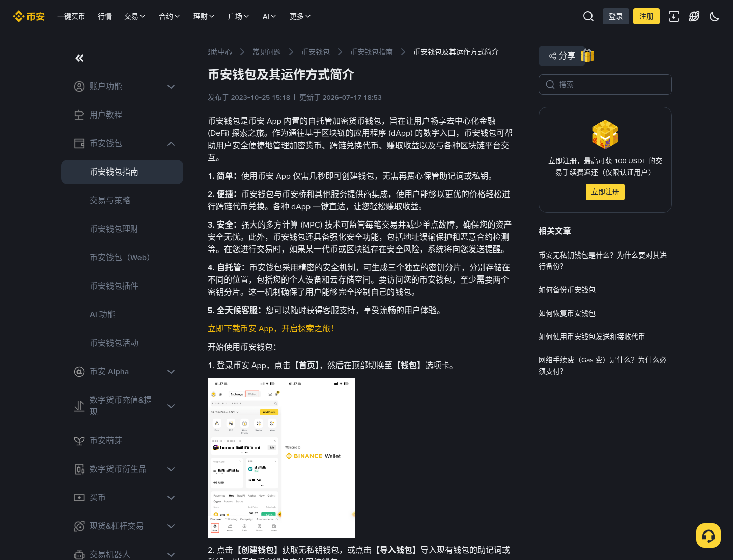Open article 如何使用币安钱包发送和接收代币

(x=592, y=337)
